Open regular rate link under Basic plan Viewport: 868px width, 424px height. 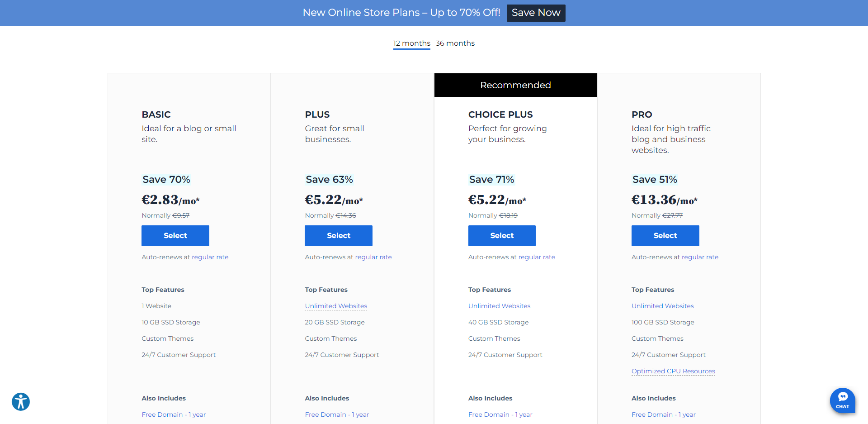click(x=210, y=257)
